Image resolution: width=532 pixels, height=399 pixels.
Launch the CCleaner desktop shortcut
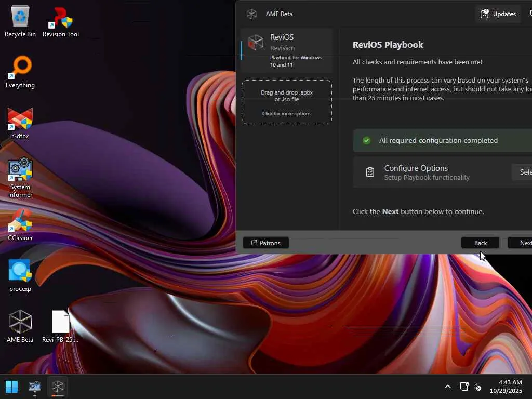click(x=20, y=225)
